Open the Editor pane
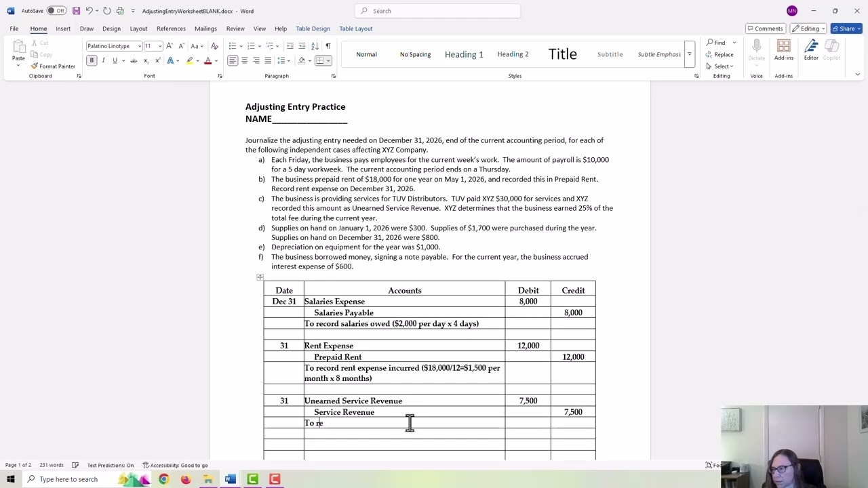This screenshot has width=868, height=488. 811,50
